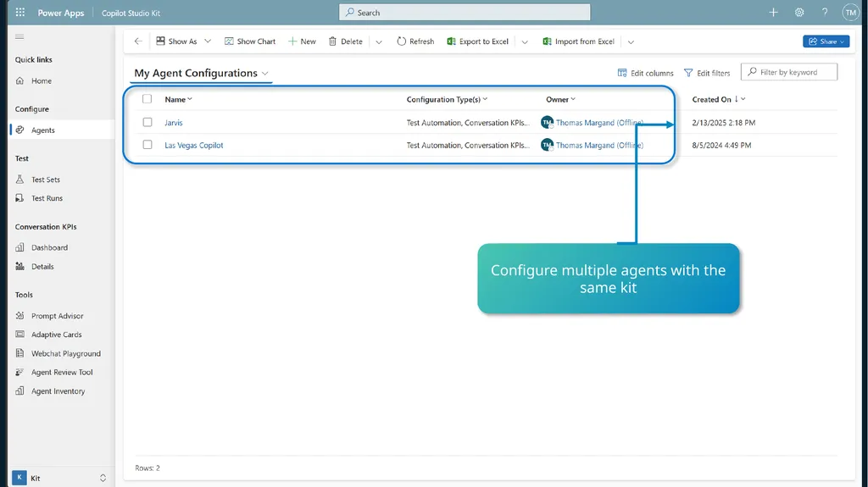The width and height of the screenshot is (868, 487).
Task: Click the 8/5/2024 4:49 PM date cell
Action: 721,145
